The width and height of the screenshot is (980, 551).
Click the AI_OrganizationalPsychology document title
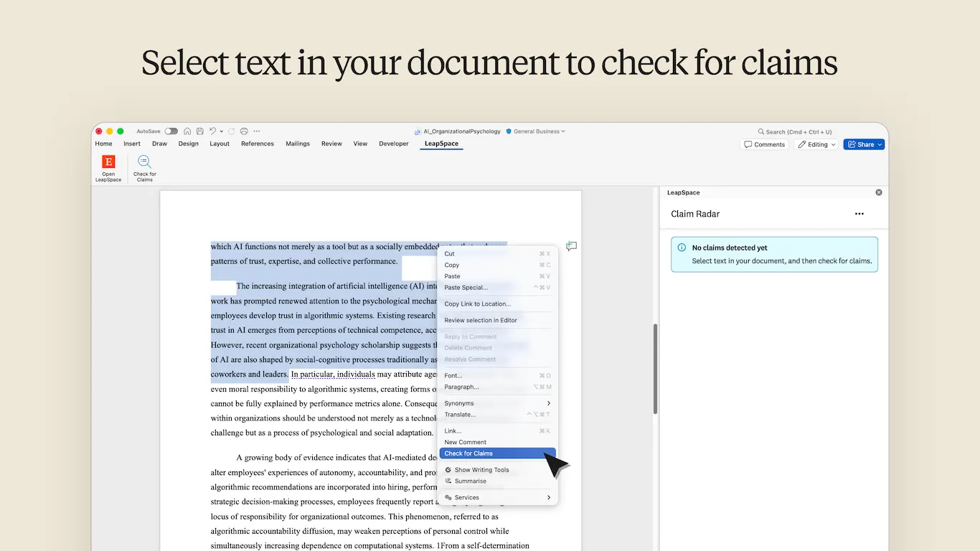[462, 131]
